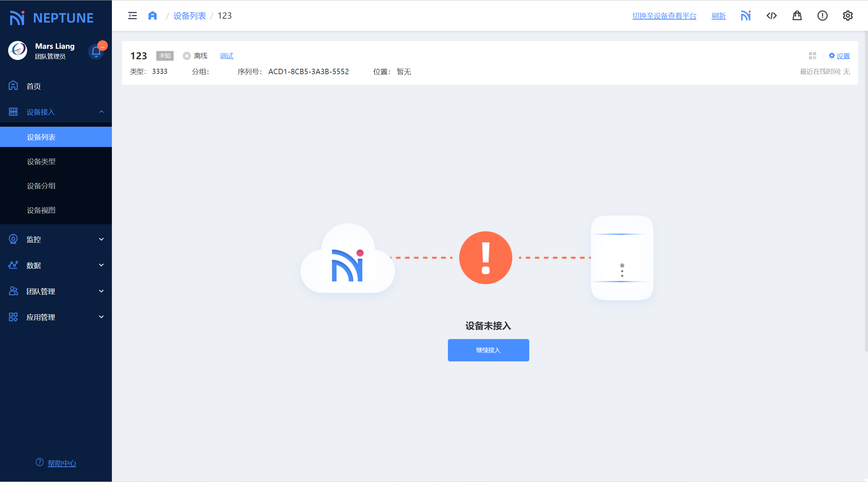868x482 pixels.
Task: Click the Neptune icon in the top toolbar
Action: (x=746, y=16)
